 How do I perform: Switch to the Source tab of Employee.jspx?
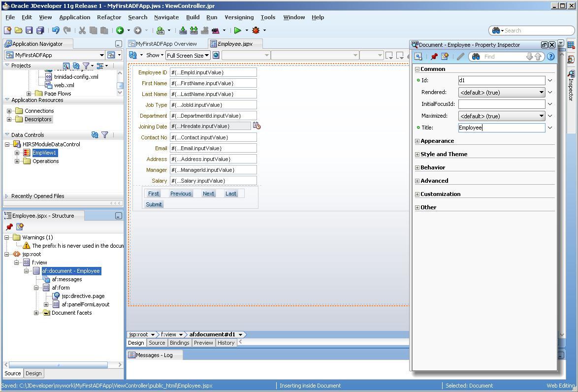coord(157,343)
